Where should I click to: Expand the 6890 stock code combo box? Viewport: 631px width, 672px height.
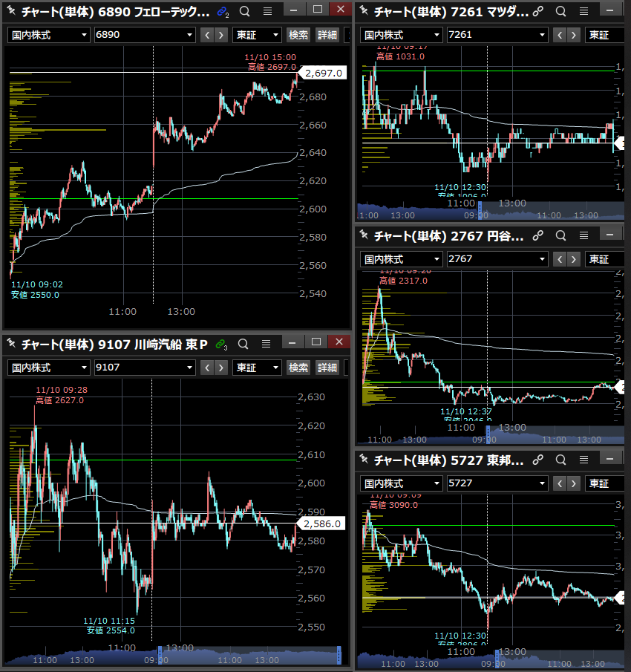tap(189, 35)
